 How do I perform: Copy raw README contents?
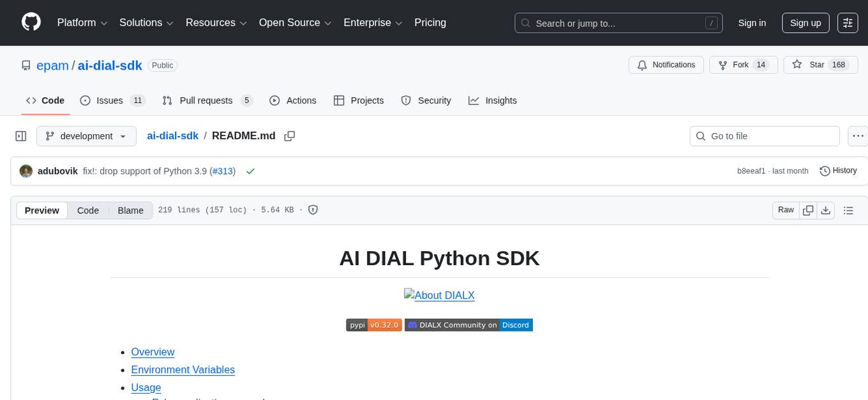click(808, 210)
